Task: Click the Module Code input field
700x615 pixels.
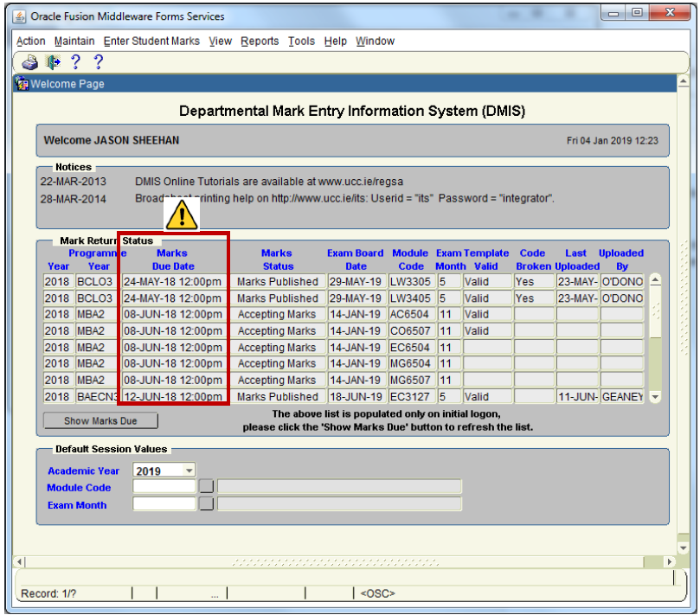Action: [164, 487]
